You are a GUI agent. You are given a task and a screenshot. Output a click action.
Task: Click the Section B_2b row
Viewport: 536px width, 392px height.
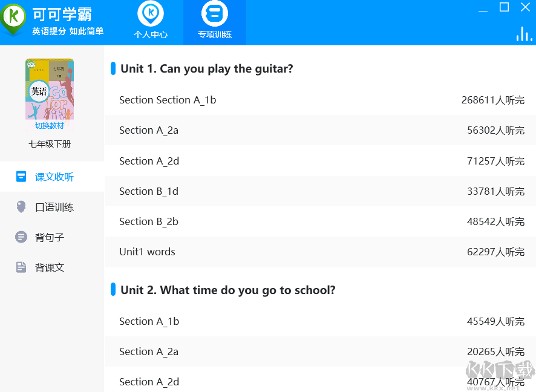coord(149,221)
